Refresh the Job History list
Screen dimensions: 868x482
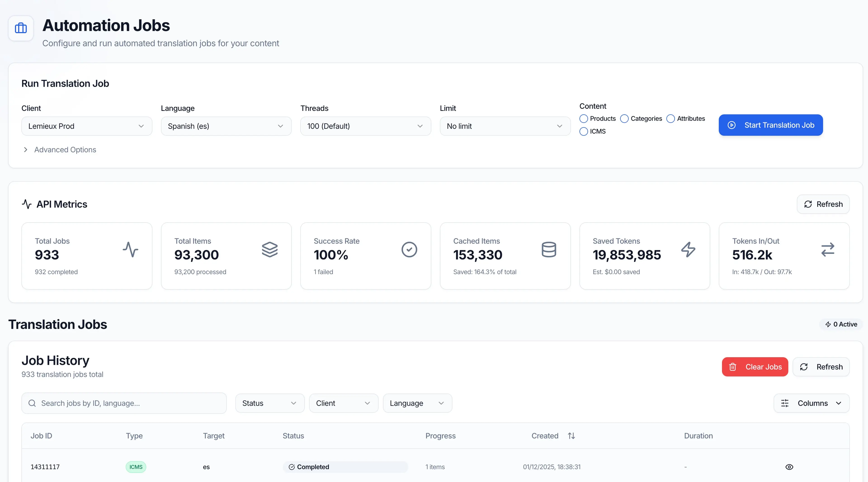pyautogui.click(x=821, y=367)
